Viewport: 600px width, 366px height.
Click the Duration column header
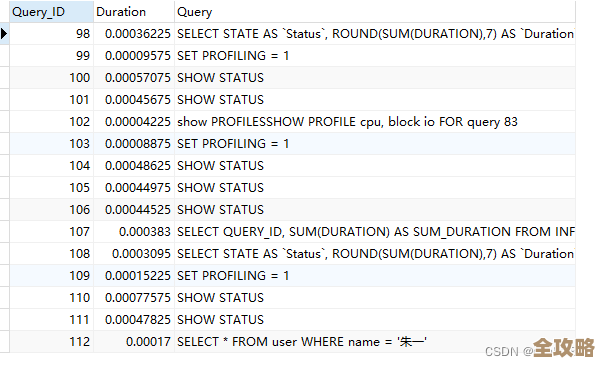pyautogui.click(x=134, y=11)
